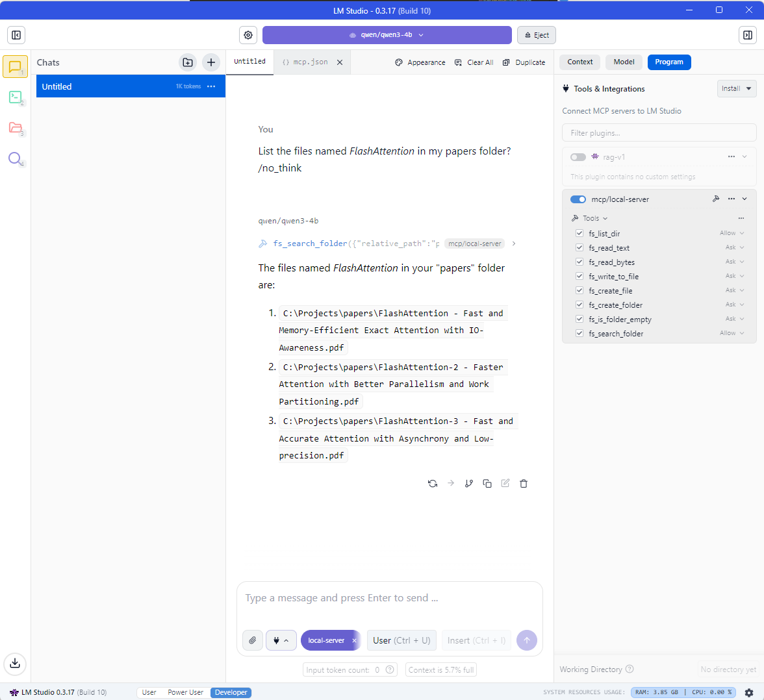
Task: Expand the fs_search_folder tool call details
Action: (513, 244)
